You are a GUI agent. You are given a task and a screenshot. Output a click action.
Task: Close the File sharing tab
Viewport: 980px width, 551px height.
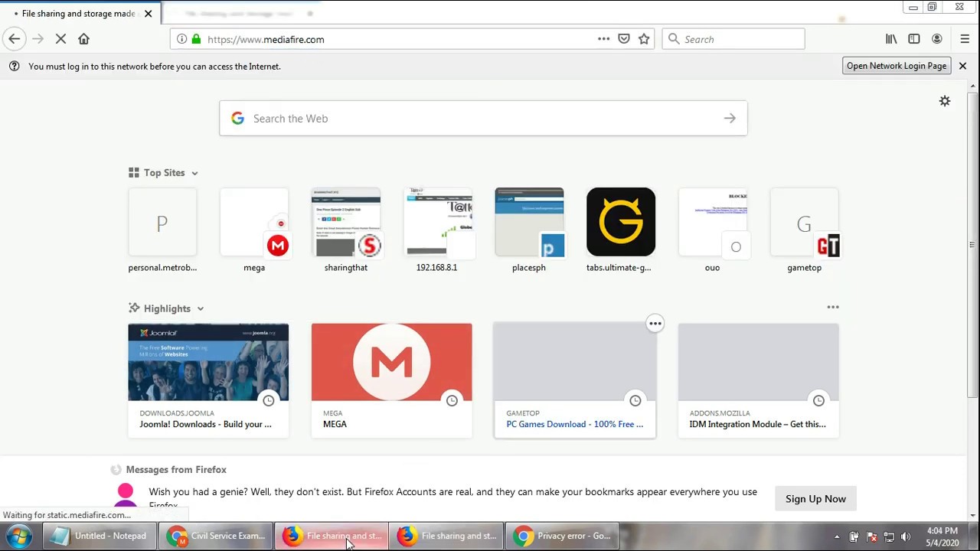pos(148,13)
